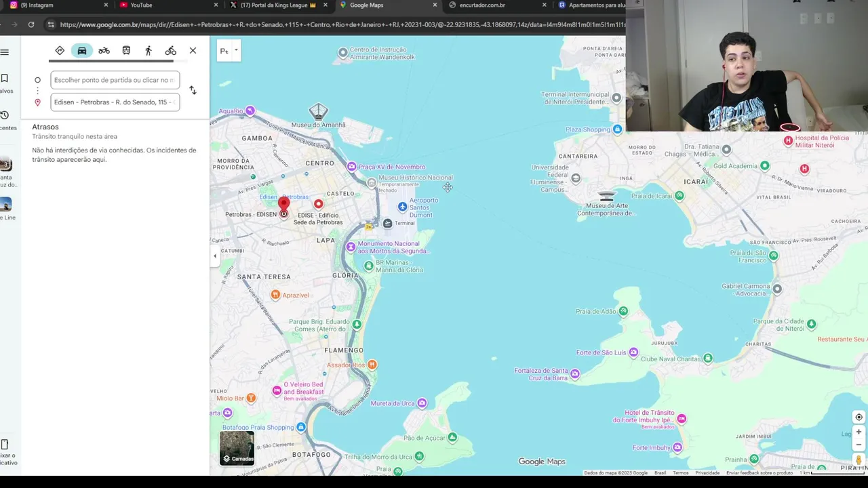Select the Street View pegman
The width and height of the screenshot is (868, 488).
859,460
